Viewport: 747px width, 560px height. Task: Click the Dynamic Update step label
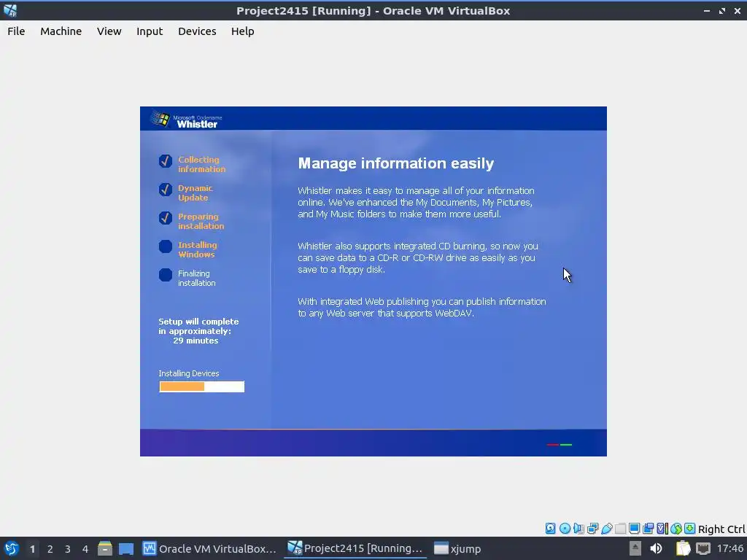pos(196,192)
